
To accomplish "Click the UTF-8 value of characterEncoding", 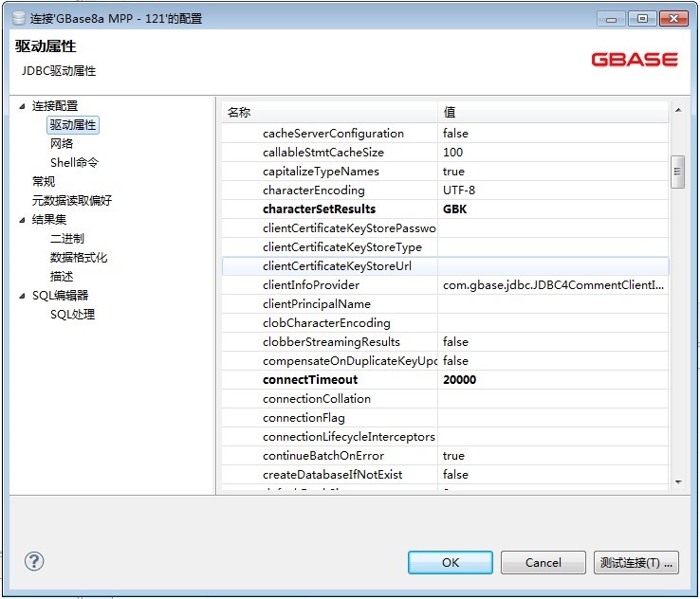I will pos(459,191).
